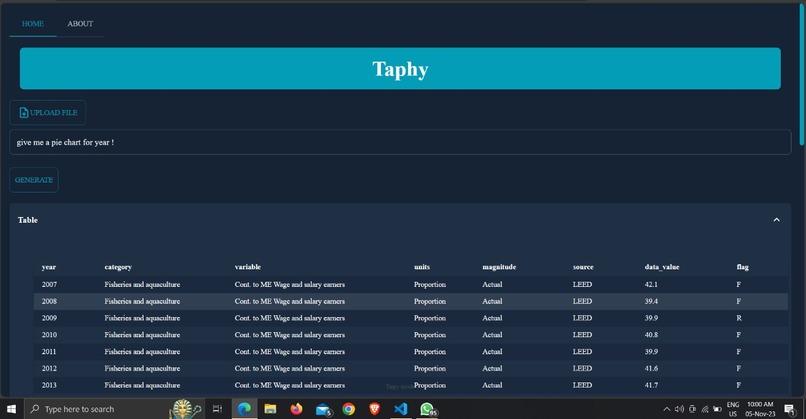The image size is (806, 419).
Task: Click data value 40.8 in 2010 row
Action: (651, 335)
